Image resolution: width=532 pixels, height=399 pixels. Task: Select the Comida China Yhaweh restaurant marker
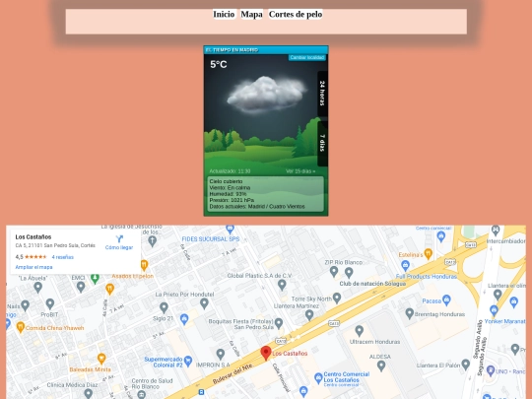click(21, 327)
